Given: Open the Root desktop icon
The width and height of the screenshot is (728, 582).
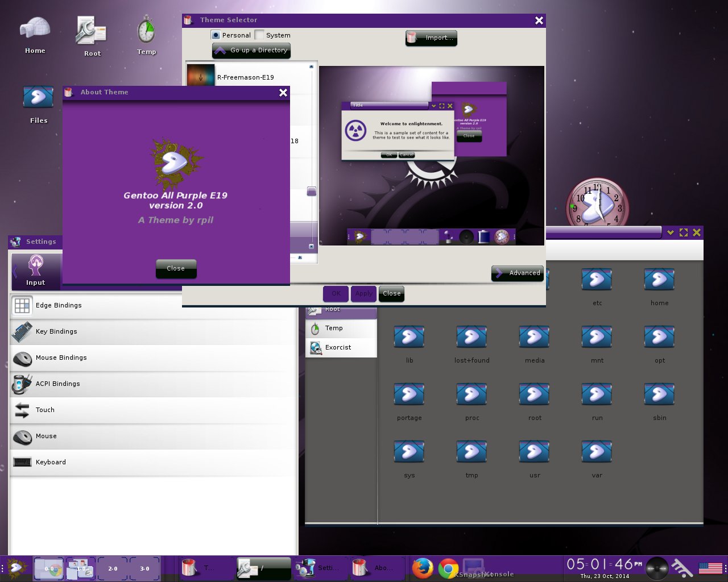Looking at the screenshot, I should pyautogui.click(x=92, y=31).
